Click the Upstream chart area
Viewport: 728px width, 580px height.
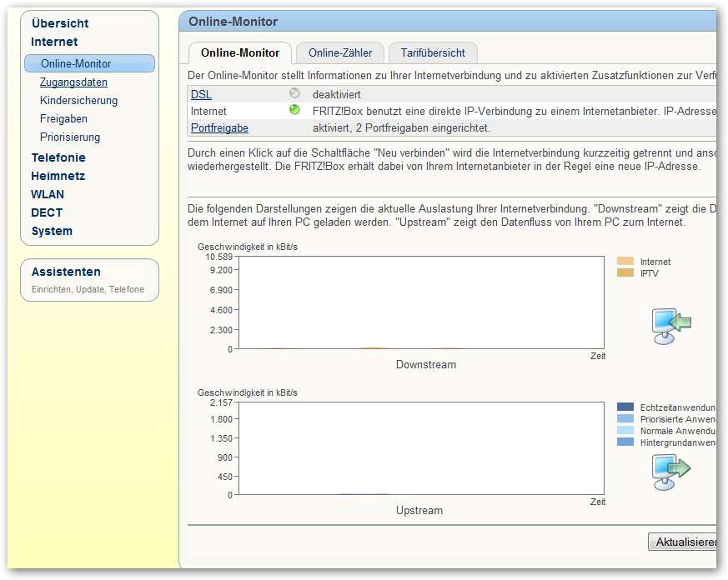[421, 448]
